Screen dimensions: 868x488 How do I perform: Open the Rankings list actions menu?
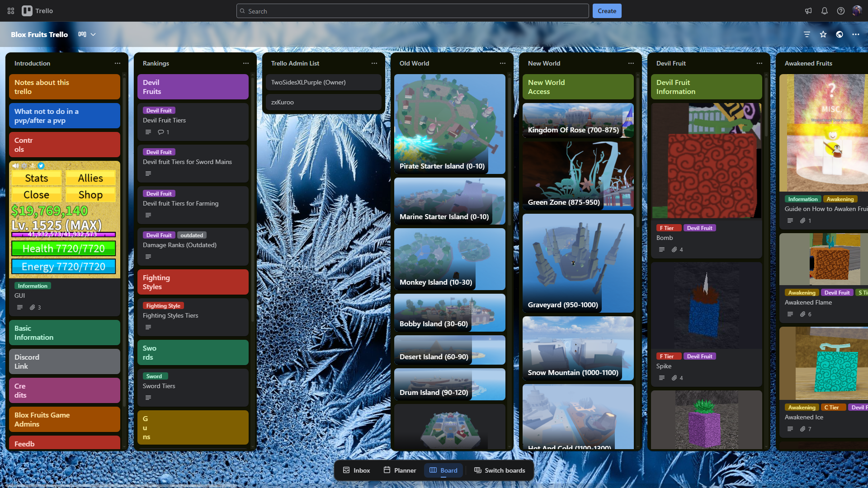coord(246,63)
